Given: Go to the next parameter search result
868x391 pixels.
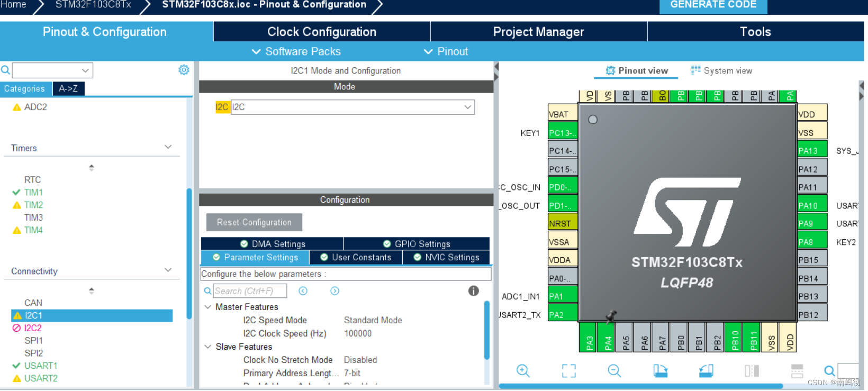Looking at the screenshot, I should click(334, 291).
